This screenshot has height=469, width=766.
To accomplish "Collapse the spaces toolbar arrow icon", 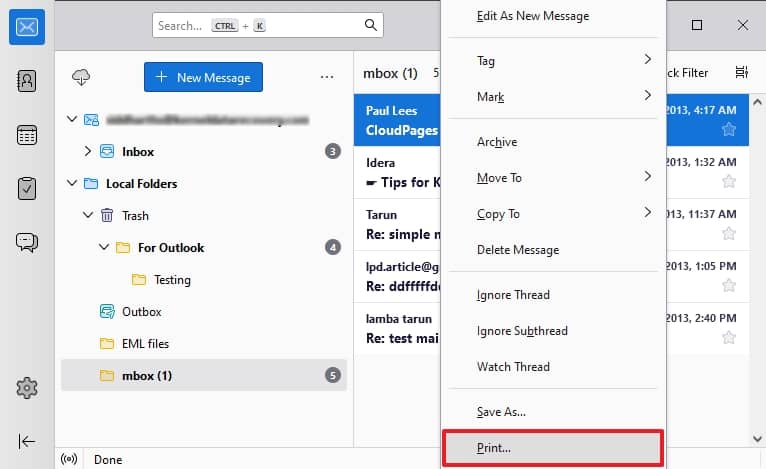I will coord(27,442).
